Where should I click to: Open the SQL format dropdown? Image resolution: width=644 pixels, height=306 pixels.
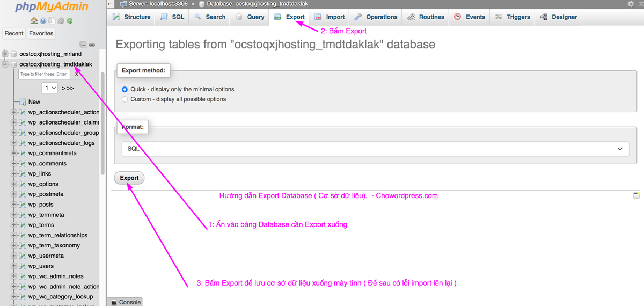[x=376, y=149]
